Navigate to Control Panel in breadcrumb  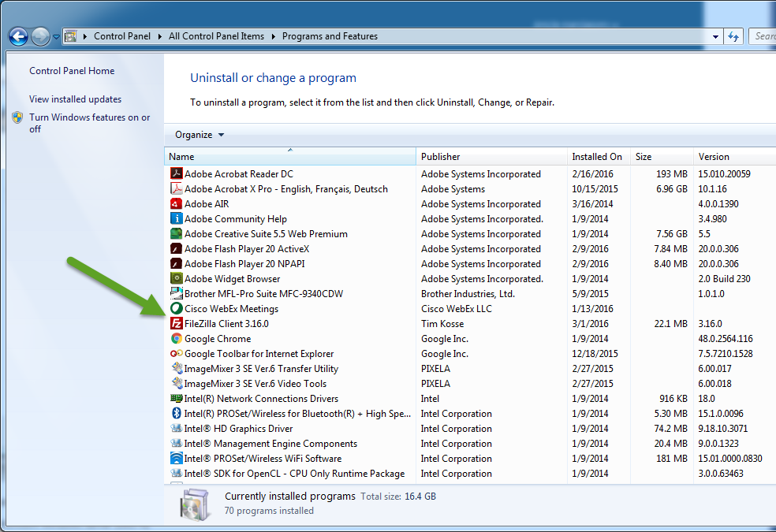[x=122, y=36]
